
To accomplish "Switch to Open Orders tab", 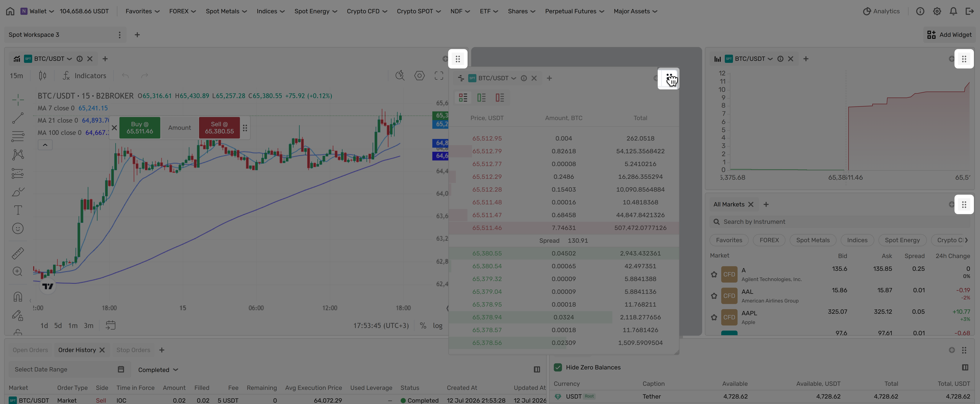I will pyautogui.click(x=30, y=350).
